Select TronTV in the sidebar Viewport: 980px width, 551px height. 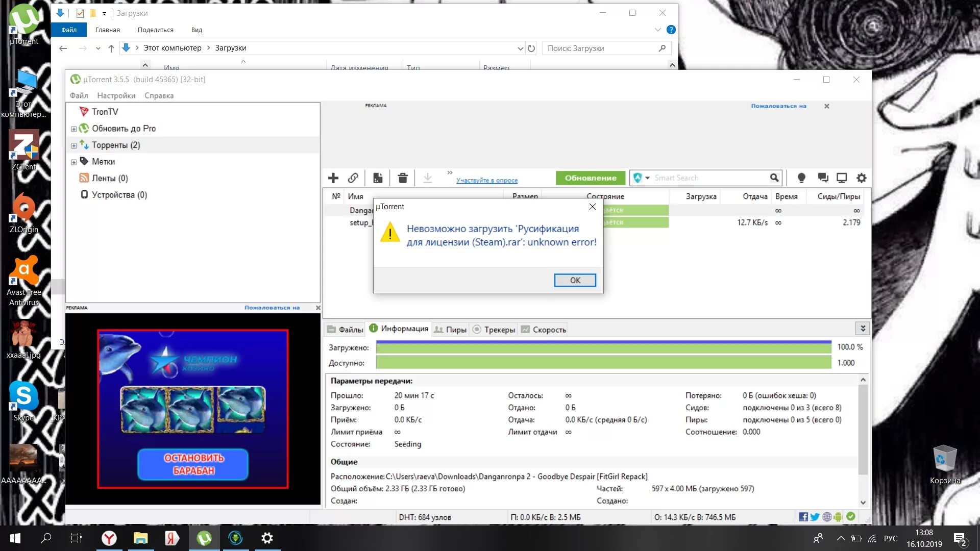point(105,112)
